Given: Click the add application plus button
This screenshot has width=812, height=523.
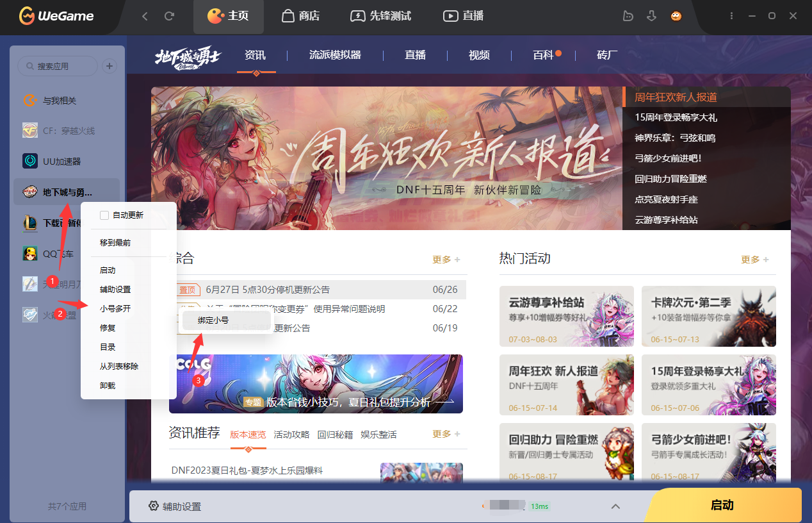Looking at the screenshot, I should [x=110, y=66].
